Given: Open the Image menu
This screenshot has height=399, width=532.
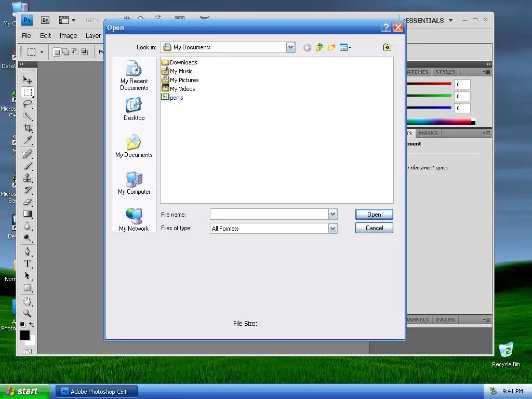Looking at the screenshot, I should [68, 36].
